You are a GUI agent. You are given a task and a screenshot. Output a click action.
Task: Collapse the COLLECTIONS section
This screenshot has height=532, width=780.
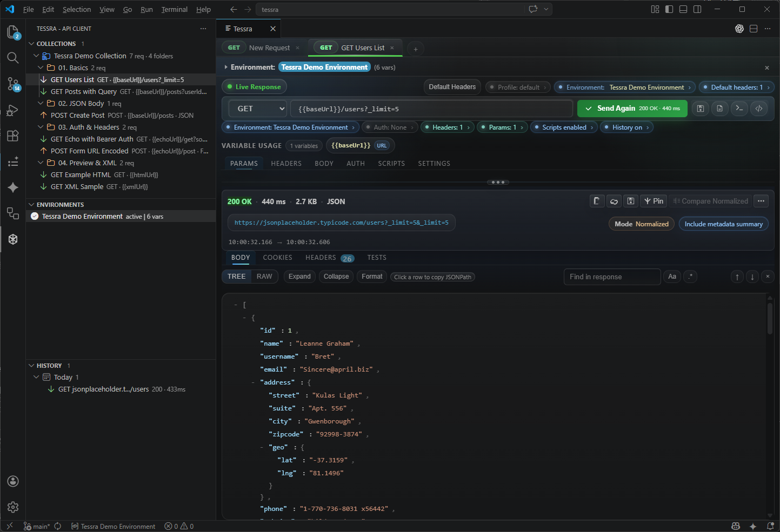coord(31,44)
